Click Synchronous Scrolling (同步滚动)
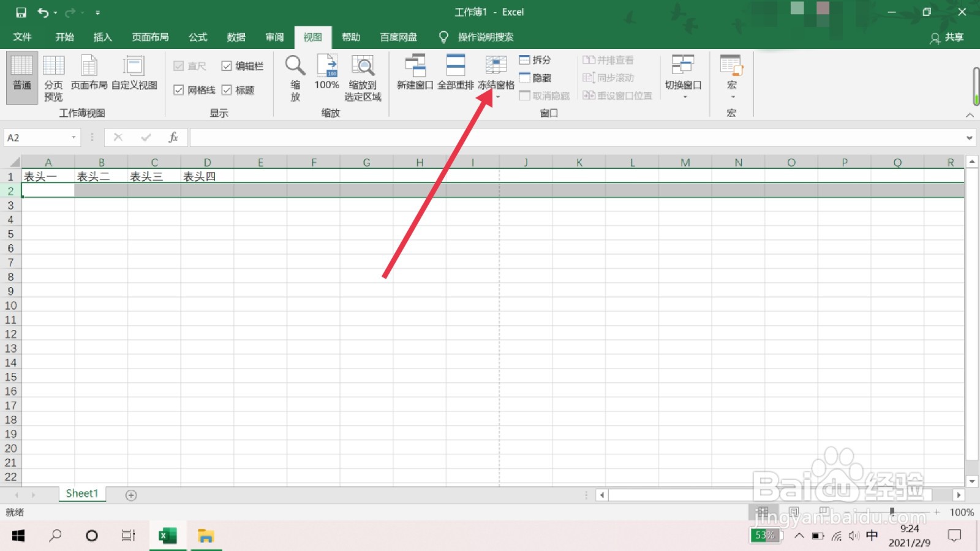Screen dimensions: 980x551 point(608,78)
